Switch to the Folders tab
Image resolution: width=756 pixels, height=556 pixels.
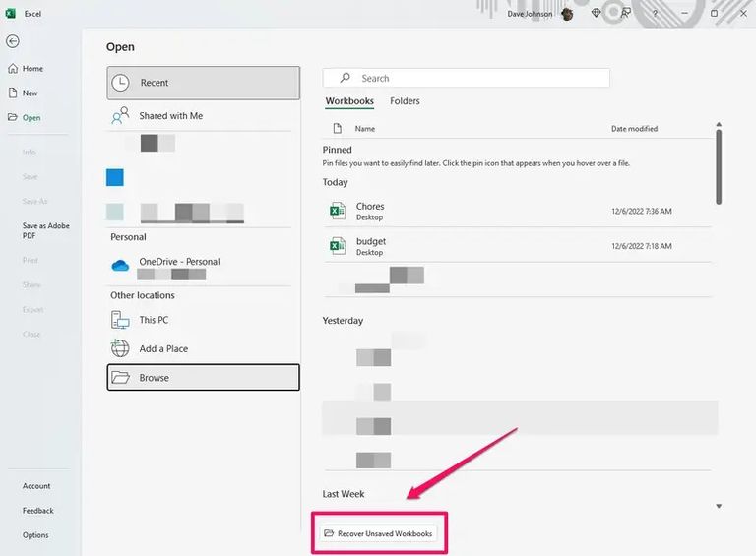pyautogui.click(x=405, y=101)
